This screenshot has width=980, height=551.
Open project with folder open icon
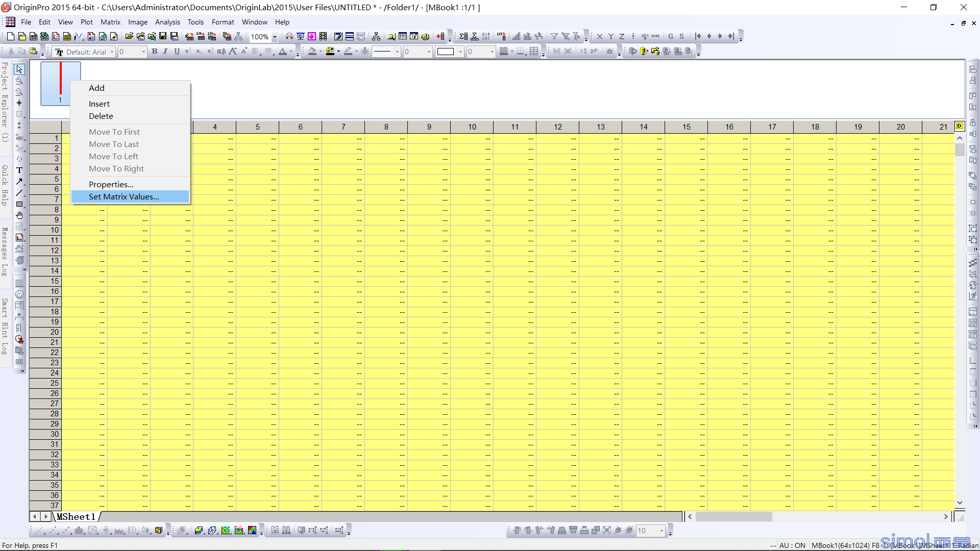(x=129, y=36)
